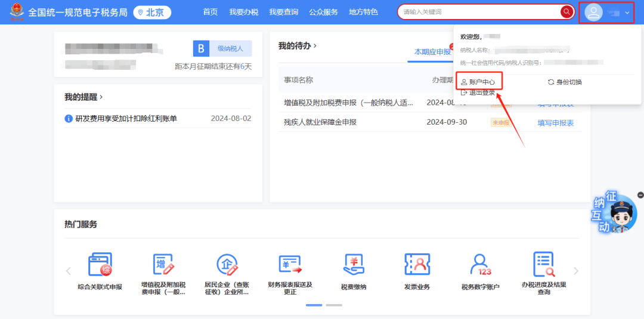This screenshot has width=644, height=319.
Task: Open the 税费缴纳 payment icon
Action: pyautogui.click(x=353, y=265)
